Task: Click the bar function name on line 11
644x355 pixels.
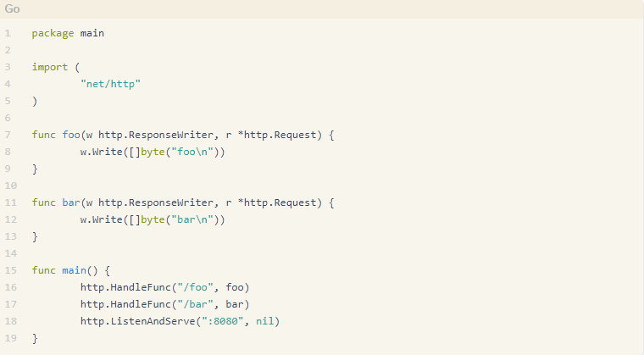Action: point(71,202)
